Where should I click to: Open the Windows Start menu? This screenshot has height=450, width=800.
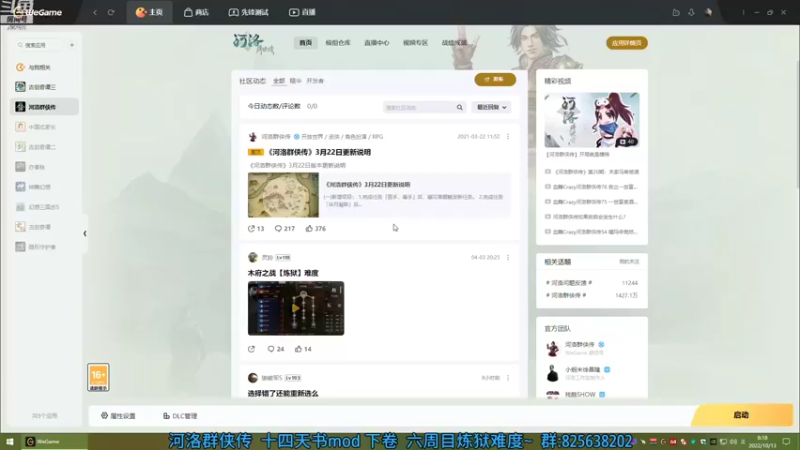(x=10, y=442)
